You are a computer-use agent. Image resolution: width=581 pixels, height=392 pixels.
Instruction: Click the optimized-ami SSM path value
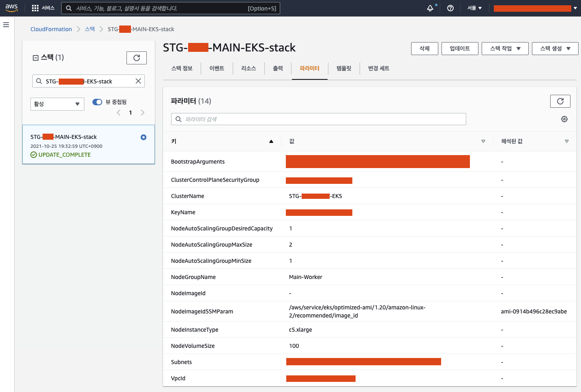(357, 311)
